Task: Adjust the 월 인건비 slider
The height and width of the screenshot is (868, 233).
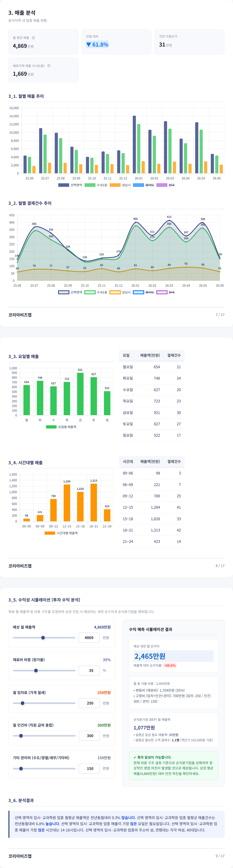Action: tap(44, 736)
